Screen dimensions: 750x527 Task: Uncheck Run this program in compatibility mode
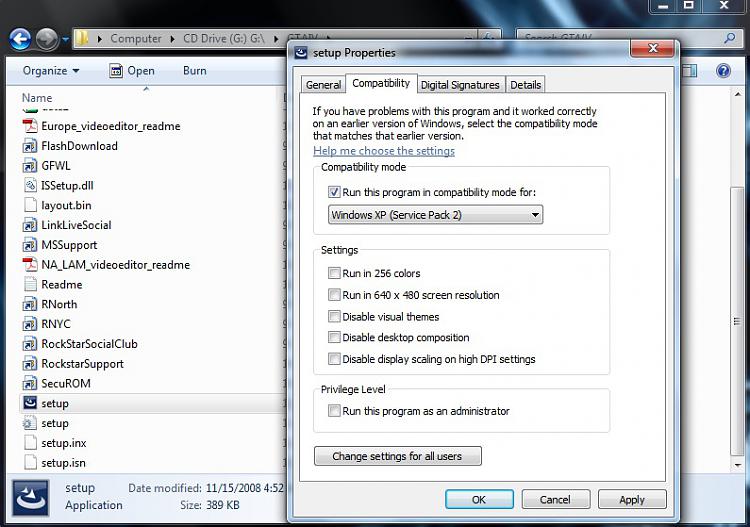pyautogui.click(x=334, y=192)
